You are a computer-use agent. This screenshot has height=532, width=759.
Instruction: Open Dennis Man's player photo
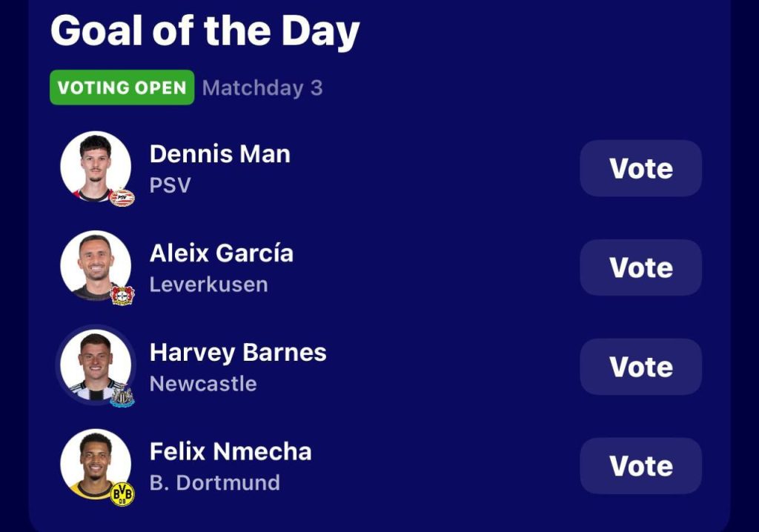[x=95, y=166]
